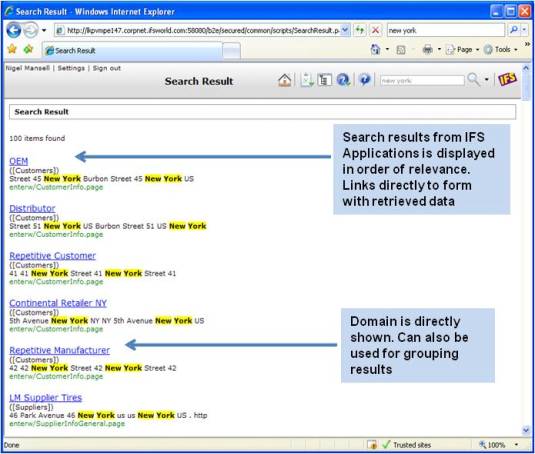Go to IFS portal home house icon
535x454 pixels.
point(284,80)
